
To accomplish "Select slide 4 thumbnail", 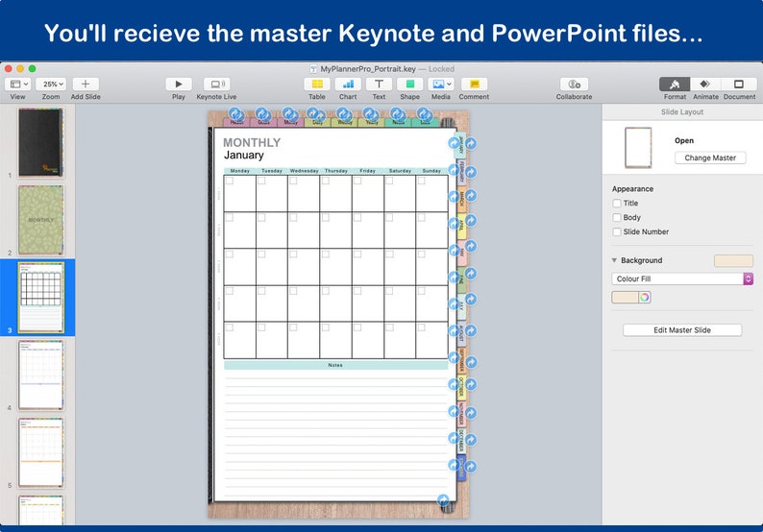I will tap(41, 375).
